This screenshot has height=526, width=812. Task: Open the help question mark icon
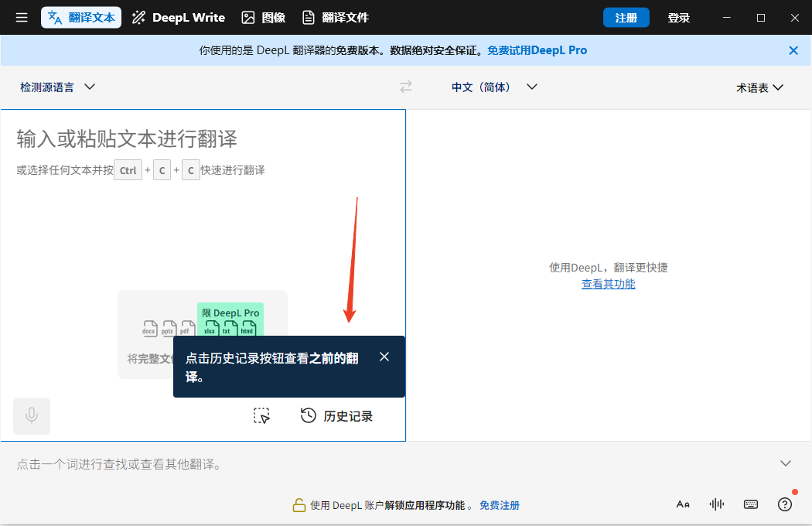pos(785,504)
